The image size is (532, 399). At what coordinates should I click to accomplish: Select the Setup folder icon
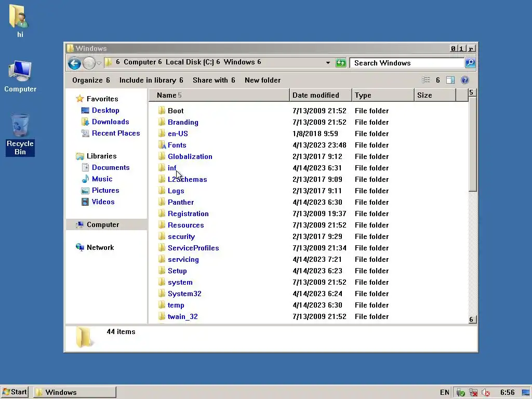click(x=162, y=271)
